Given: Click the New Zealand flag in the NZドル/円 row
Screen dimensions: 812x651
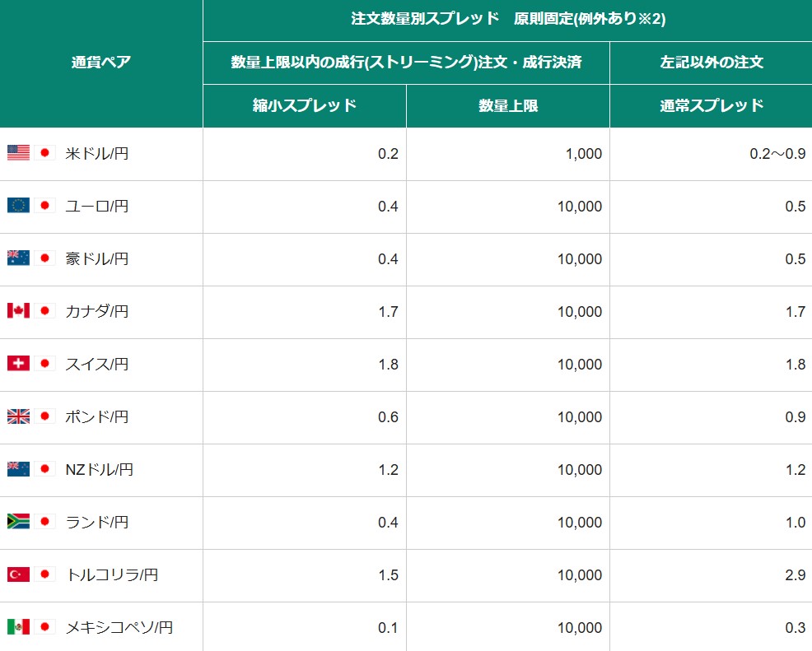Looking at the screenshot, I should (19, 469).
